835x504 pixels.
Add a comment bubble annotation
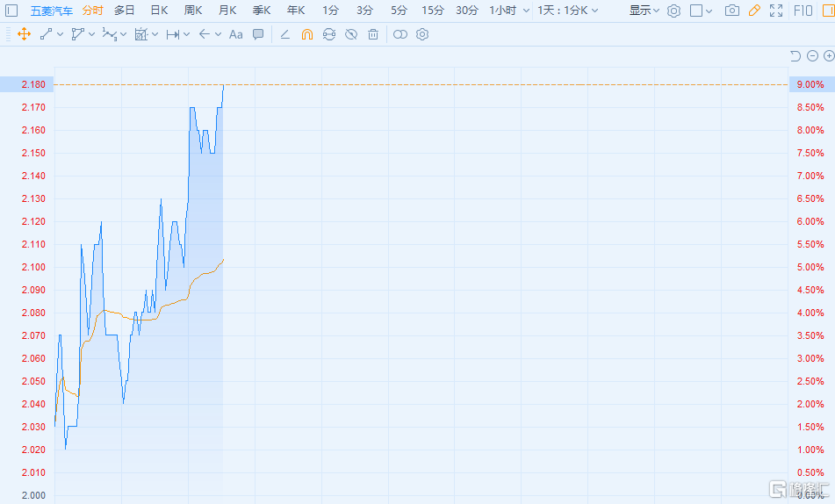pyautogui.click(x=258, y=34)
